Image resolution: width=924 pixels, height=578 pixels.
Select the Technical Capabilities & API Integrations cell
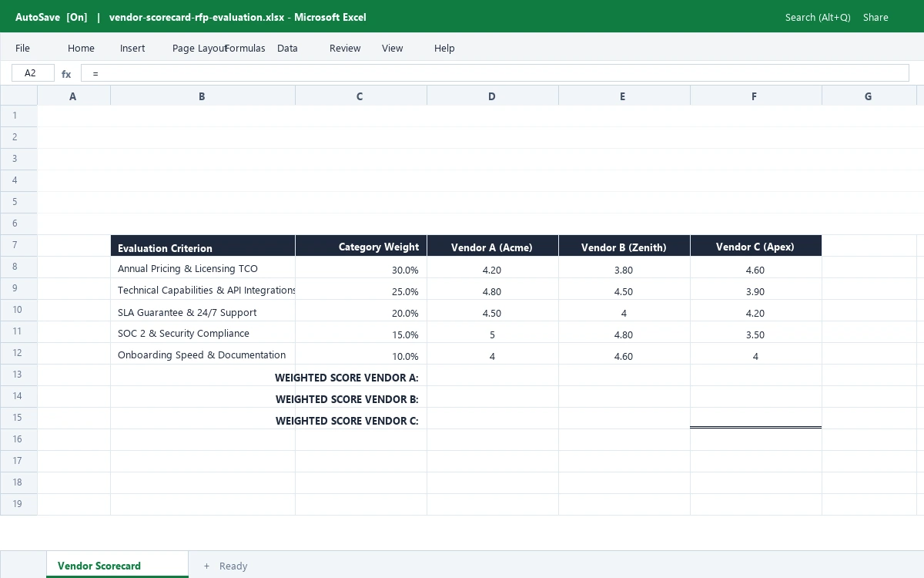203,289
